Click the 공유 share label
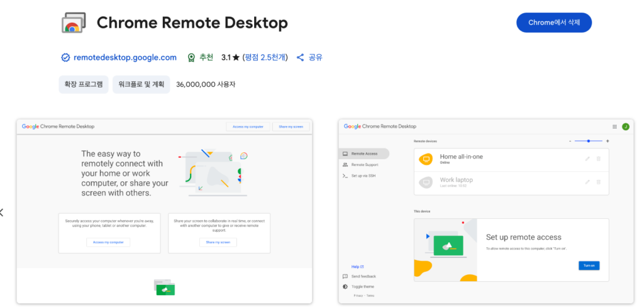The height and width of the screenshot is (307, 644). tap(316, 57)
